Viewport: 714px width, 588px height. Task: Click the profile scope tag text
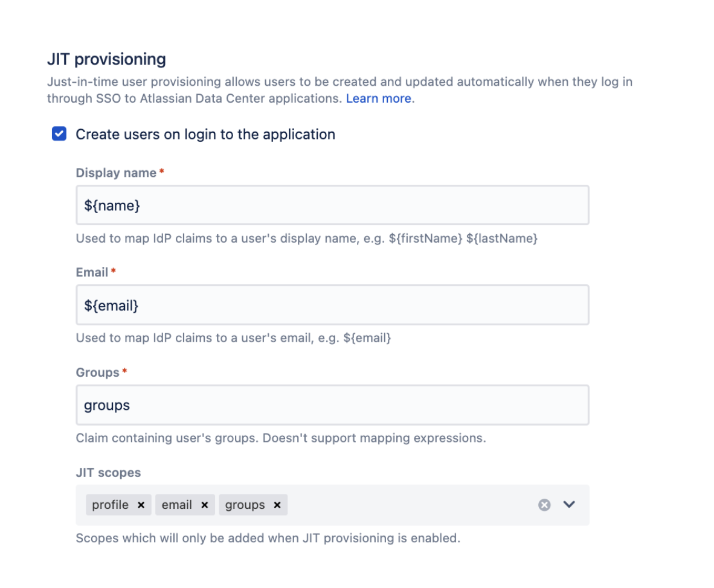click(x=111, y=505)
